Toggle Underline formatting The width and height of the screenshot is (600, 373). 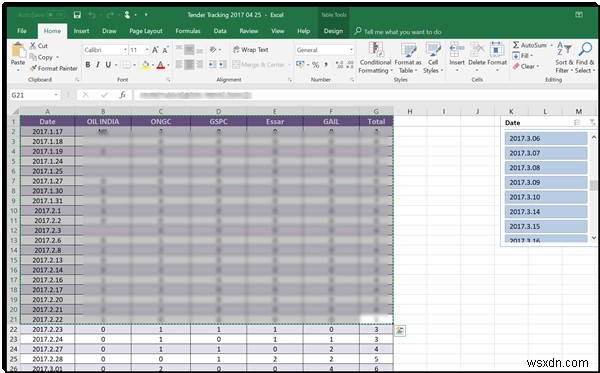pyautogui.click(x=108, y=65)
